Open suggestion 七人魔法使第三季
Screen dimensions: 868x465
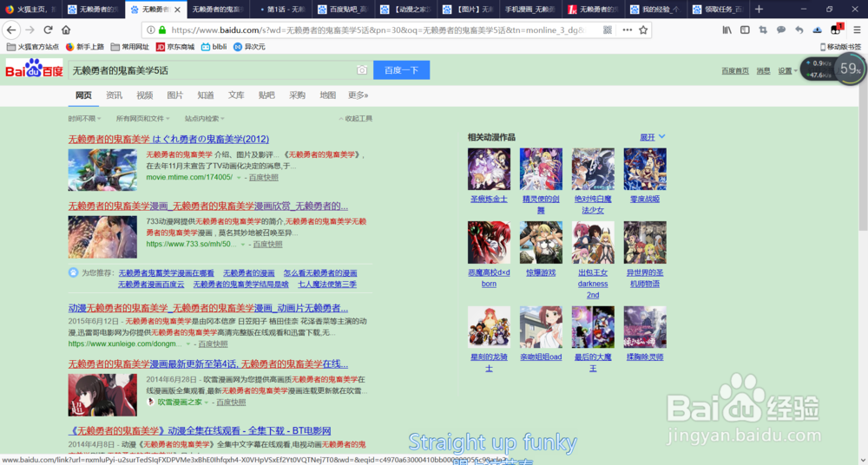[x=327, y=284]
